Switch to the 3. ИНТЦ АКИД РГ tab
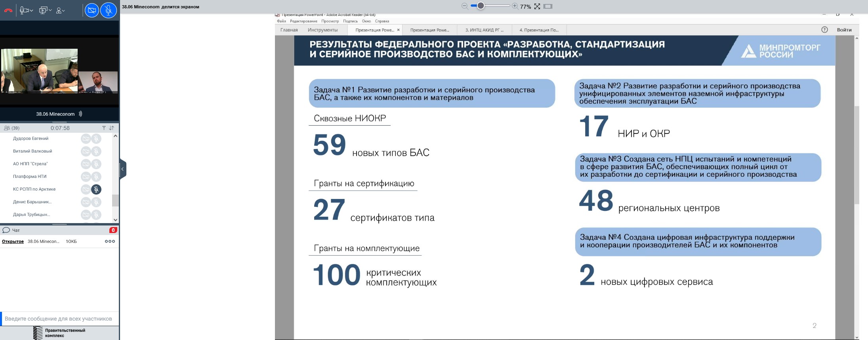Image resolution: width=868 pixels, height=340 pixels. tap(484, 30)
